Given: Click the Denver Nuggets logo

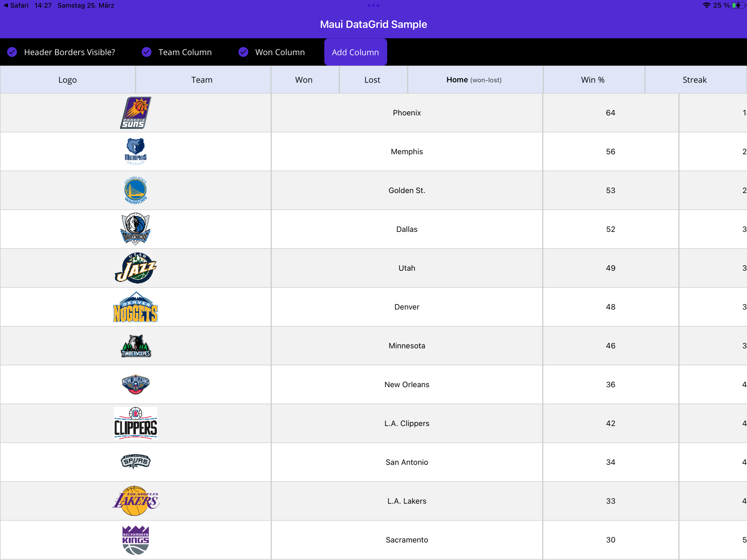Looking at the screenshot, I should [x=135, y=307].
